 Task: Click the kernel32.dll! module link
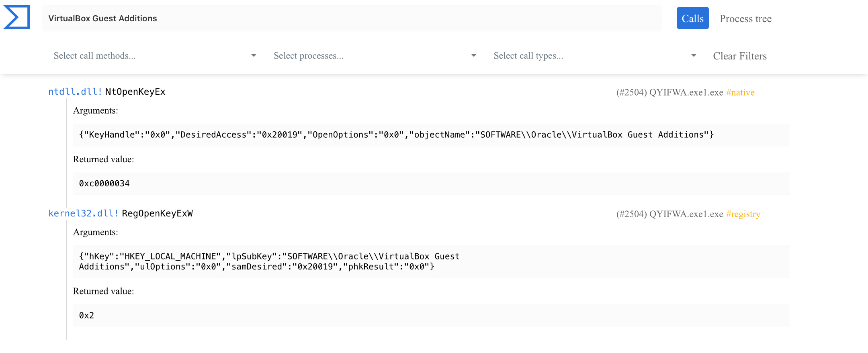tap(83, 214)
